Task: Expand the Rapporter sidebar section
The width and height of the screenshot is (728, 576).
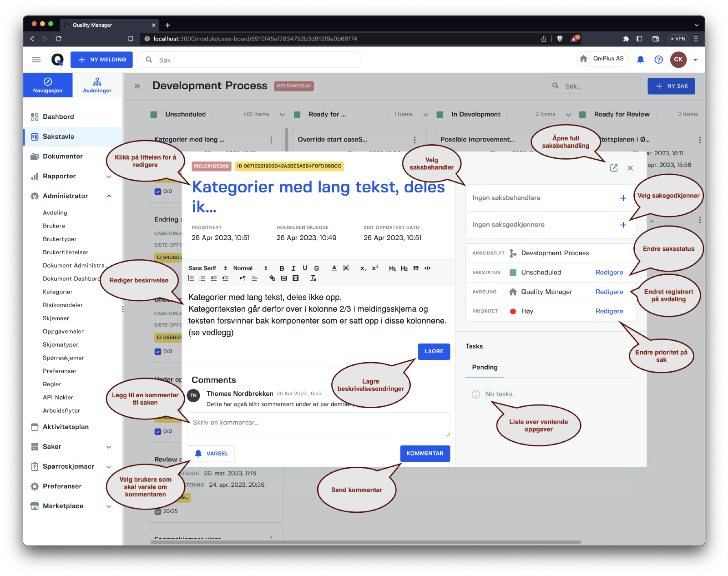Action: click(108, 177)
